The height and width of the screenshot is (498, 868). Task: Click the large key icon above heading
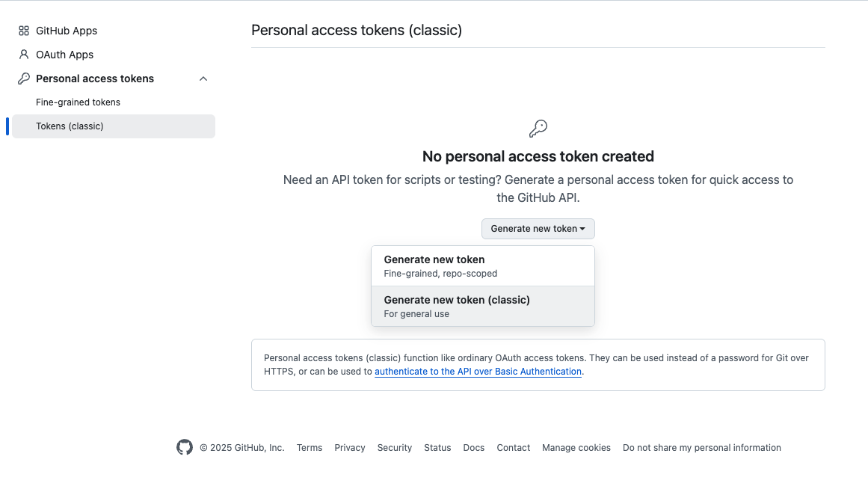click(x=538, y=129)
